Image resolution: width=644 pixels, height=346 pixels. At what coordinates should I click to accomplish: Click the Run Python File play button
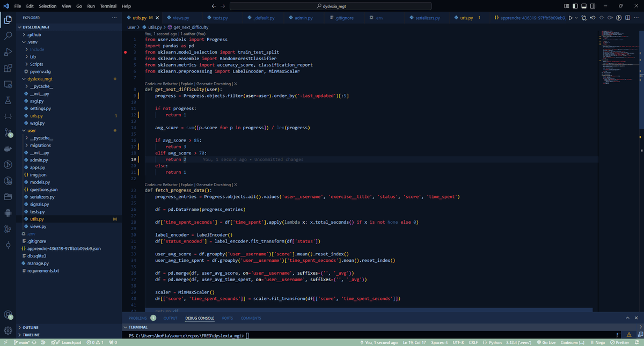click(x=571, y=18)
